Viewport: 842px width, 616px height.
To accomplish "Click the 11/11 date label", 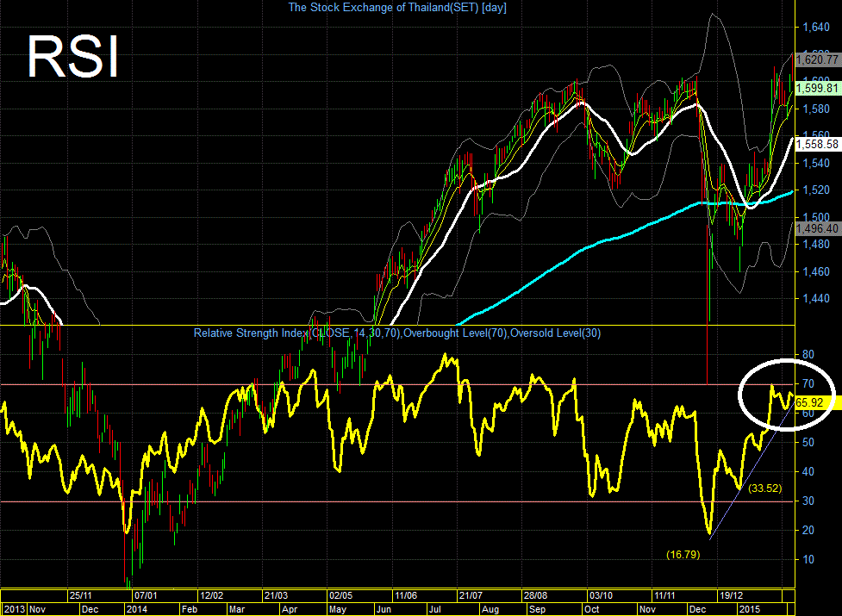I will pos(664,595).
